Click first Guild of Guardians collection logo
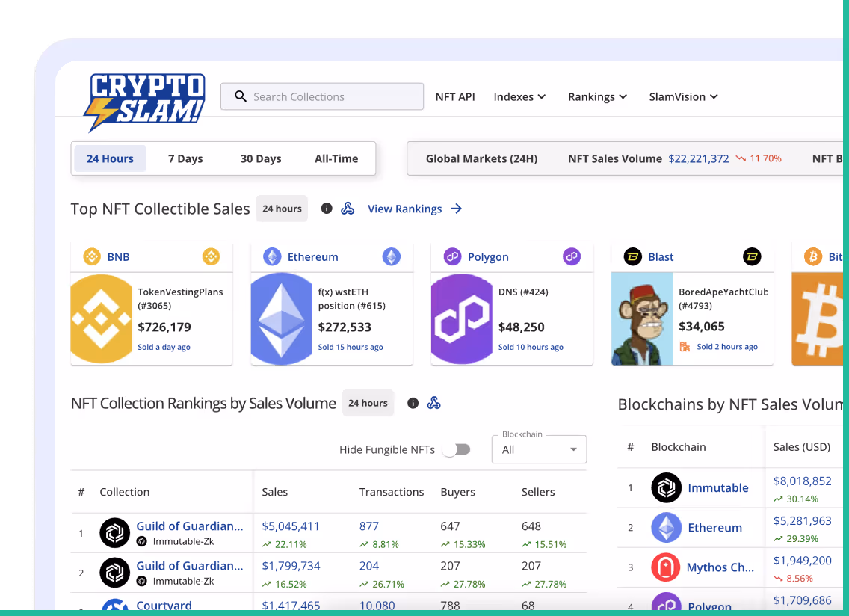 [115, 533]
